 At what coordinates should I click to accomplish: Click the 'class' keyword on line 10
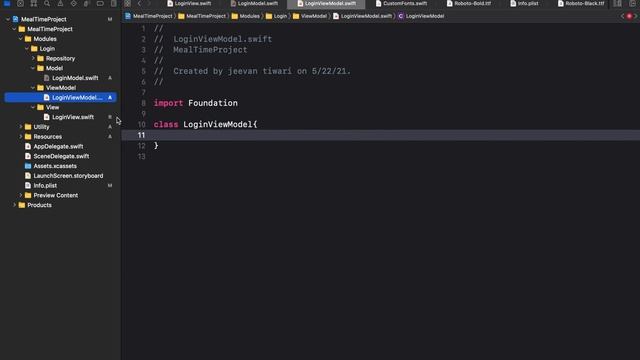click(166, 124)
